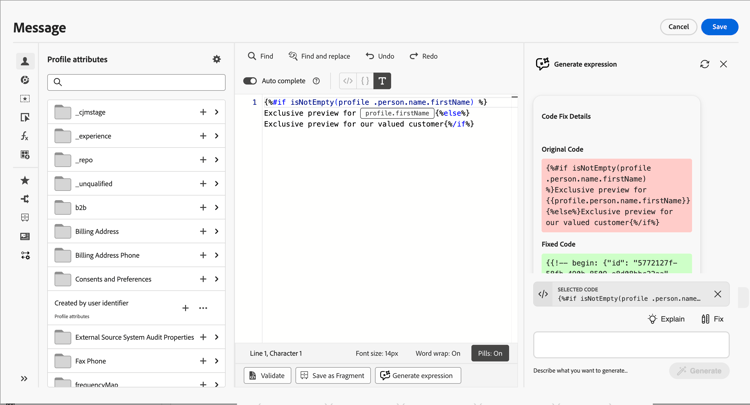Expand the _experience folder
Image resolution: width=750 pixels, height=405 pixels.
pos(217,136)
